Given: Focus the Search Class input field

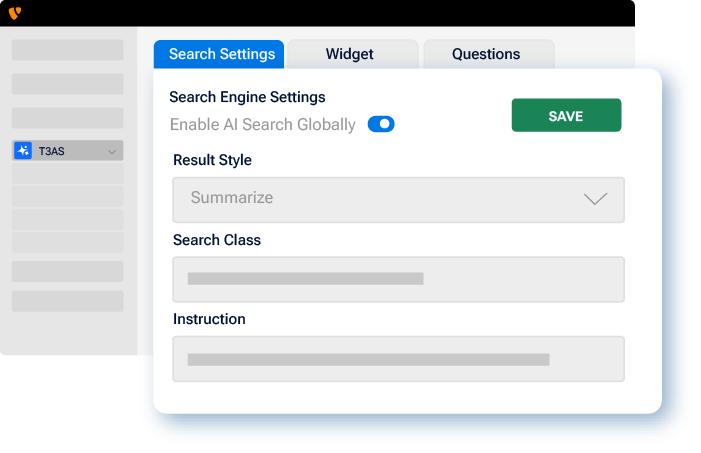Looking at the screenshot, I should click(x=398, y=279).
